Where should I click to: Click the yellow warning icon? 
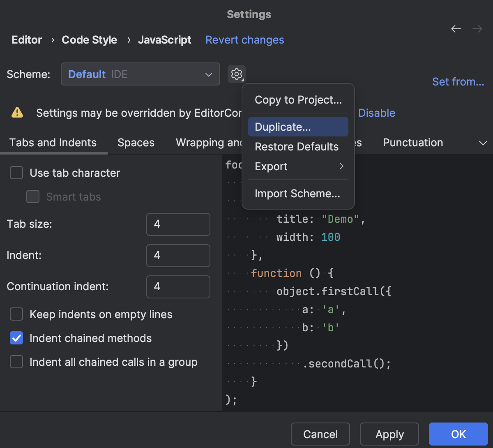[x=17, y=112]
